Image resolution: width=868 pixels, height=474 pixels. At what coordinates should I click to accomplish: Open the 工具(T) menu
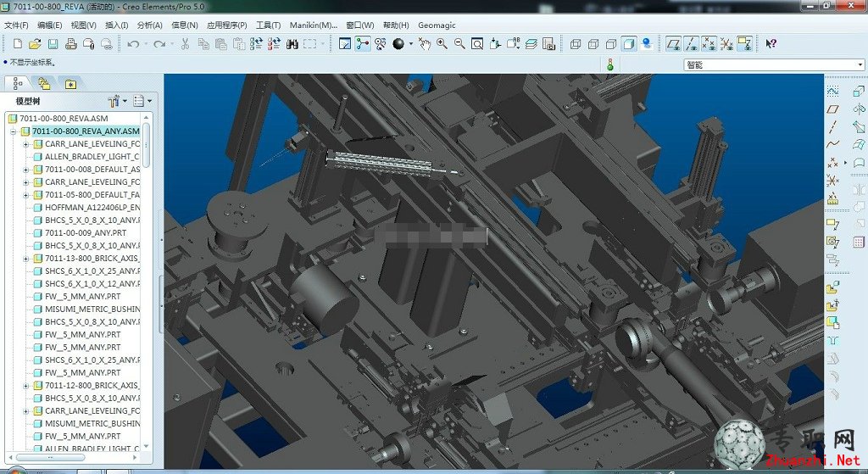(268, 25)
